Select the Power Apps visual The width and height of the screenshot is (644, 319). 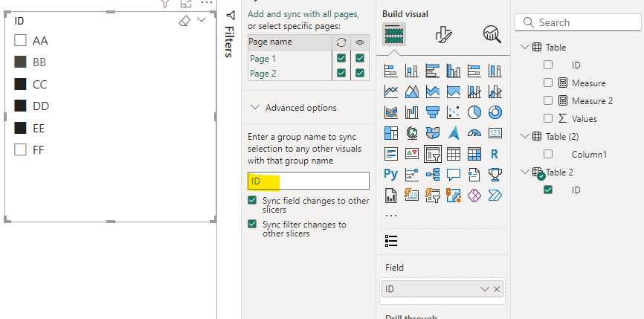[474, 196]
